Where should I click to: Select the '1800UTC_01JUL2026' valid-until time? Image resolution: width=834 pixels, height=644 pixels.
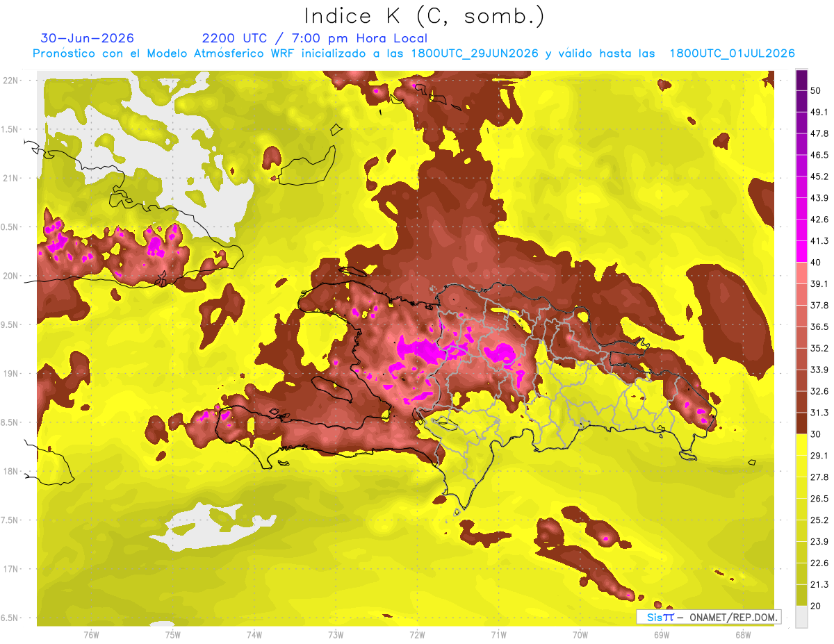[732, 53]
